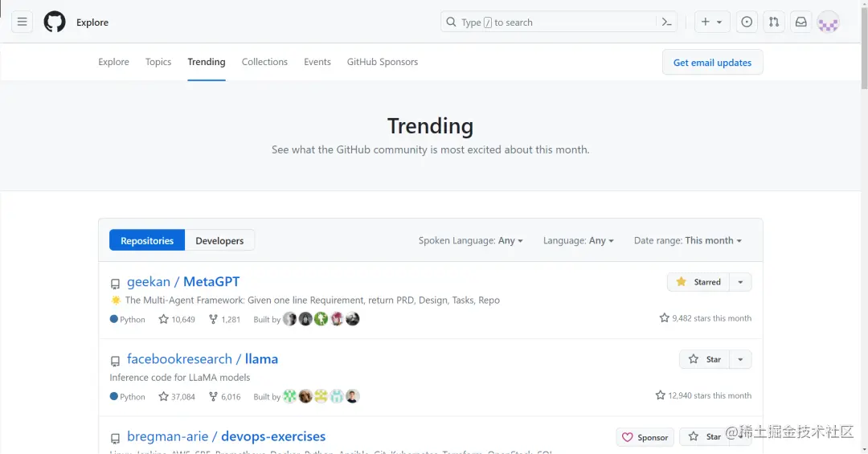Viewport: 868px width, 454px height.
Task: Click the repo icon beside facebookresearch / llama
Action: click(x=115, y=362)
